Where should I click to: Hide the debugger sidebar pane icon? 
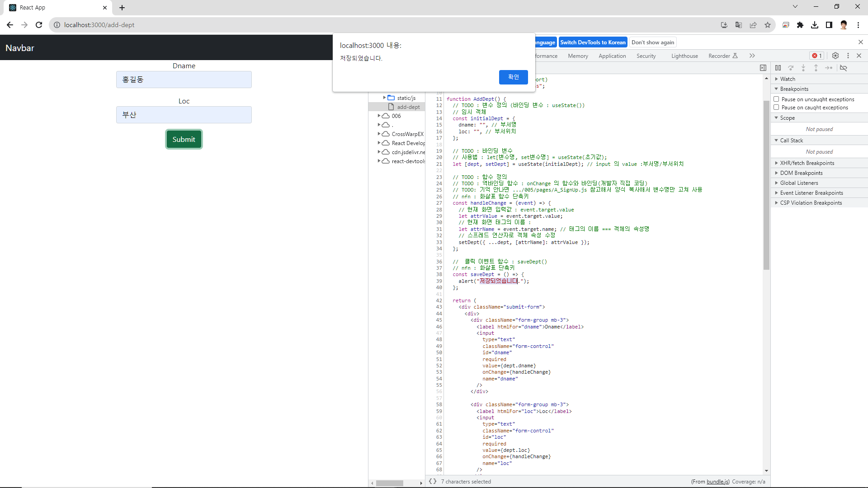[763, 68]
